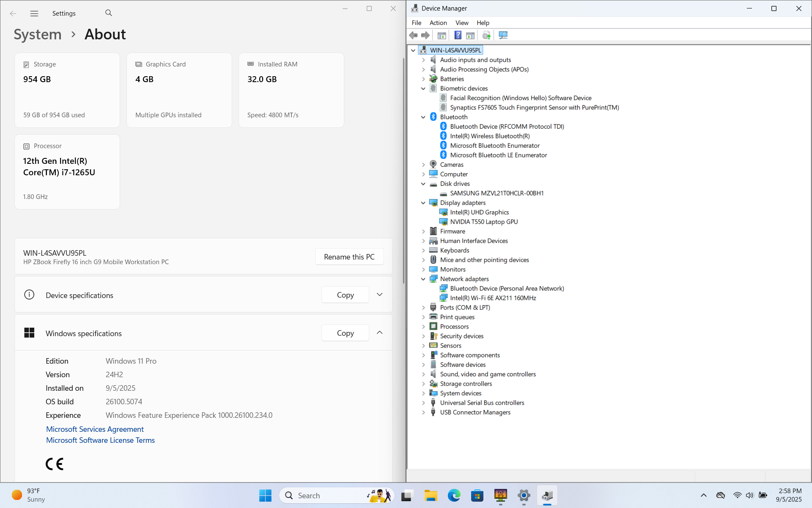The width and height of the screenshot is (812, 508).
Task: Open volume speaker tray icon
Action: (x=750, y=495)
